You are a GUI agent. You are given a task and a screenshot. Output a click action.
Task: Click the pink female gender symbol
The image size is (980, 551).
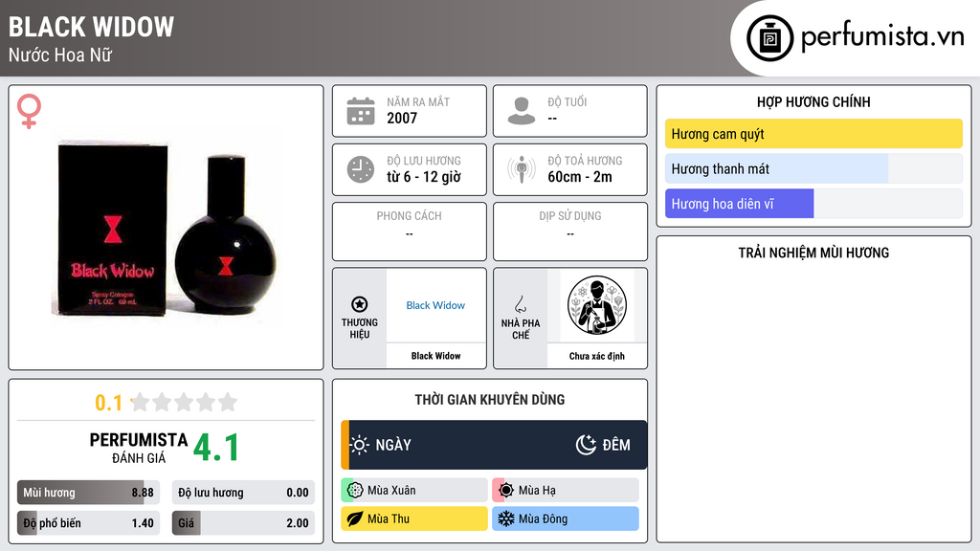(29, 111)
